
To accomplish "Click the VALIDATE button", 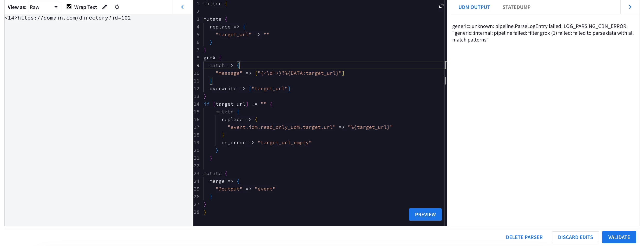I will click(x=619, y=237).
